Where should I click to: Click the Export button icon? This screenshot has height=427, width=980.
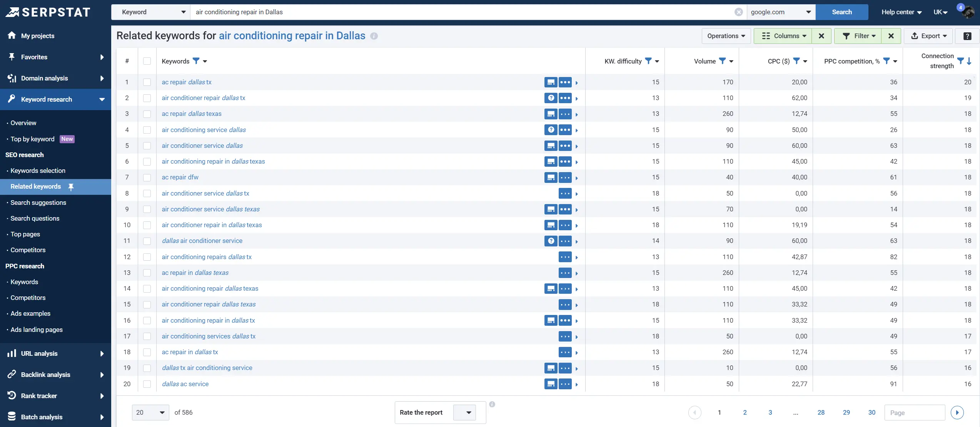tap(914, 36)
